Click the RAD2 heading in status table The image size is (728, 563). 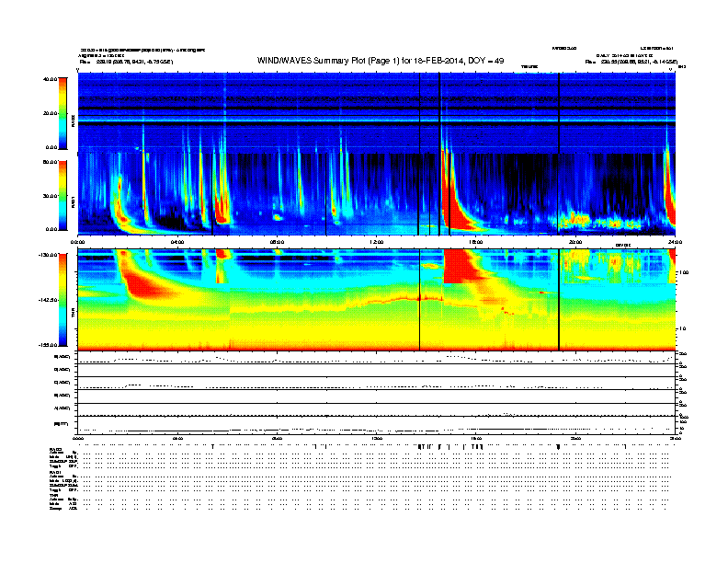click(x=55, y=450)
